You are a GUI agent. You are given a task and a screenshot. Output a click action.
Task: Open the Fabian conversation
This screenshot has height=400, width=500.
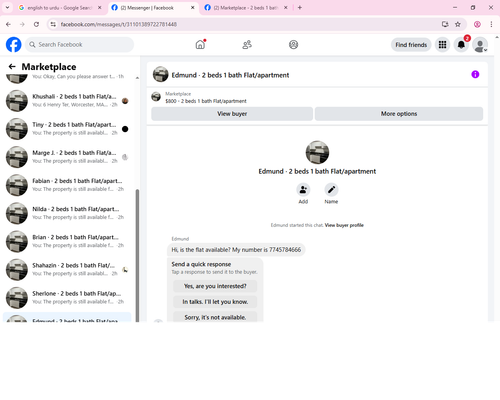pyautogui.click(x=67, y=185)
